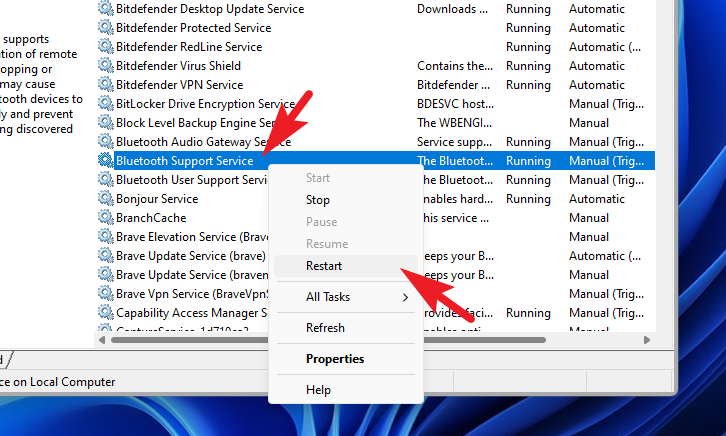Click gear icon beside Brave Update Service (bravem)
Screen dimensions: 726x436
tap(106, 274)
